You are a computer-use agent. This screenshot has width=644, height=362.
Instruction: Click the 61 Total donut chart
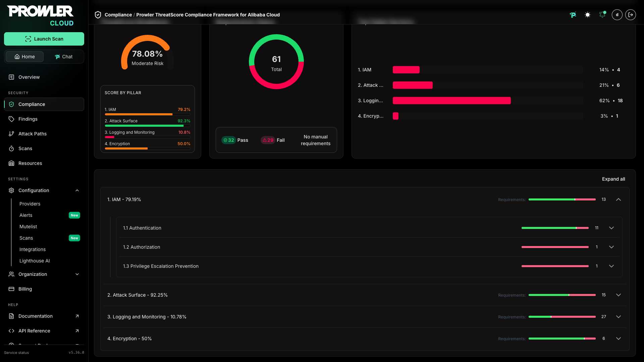[276, 62]
